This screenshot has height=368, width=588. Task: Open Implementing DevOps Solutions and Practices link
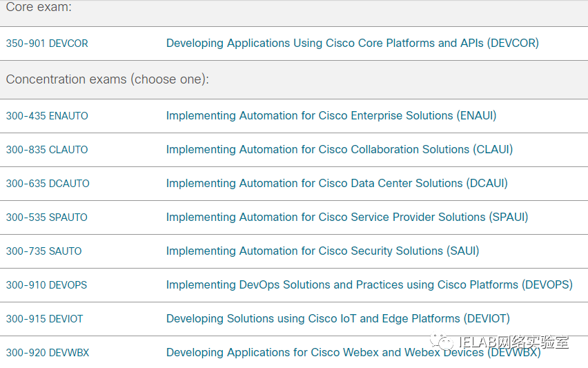[369, 284]
